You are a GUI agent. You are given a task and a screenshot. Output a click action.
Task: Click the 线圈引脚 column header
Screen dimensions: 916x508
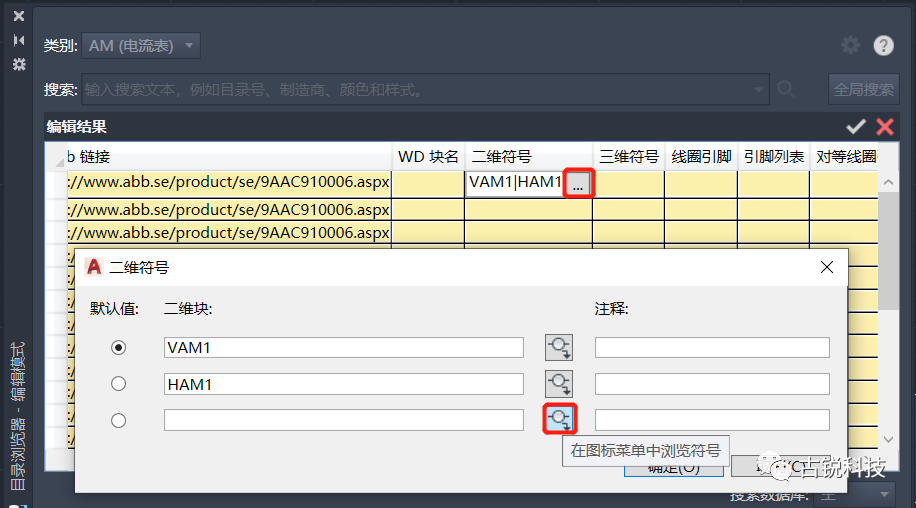pyautogui.click(x=702, y=156)
